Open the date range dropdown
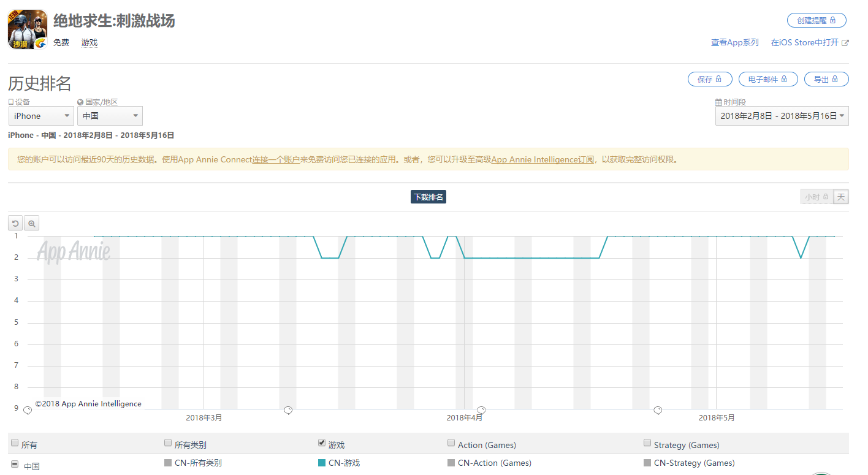The width and height of the screenshot is (868, 475). (782, 116)
